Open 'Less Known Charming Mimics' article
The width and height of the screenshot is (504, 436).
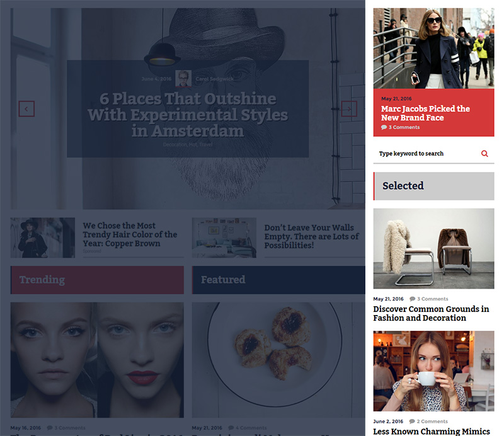432,432
